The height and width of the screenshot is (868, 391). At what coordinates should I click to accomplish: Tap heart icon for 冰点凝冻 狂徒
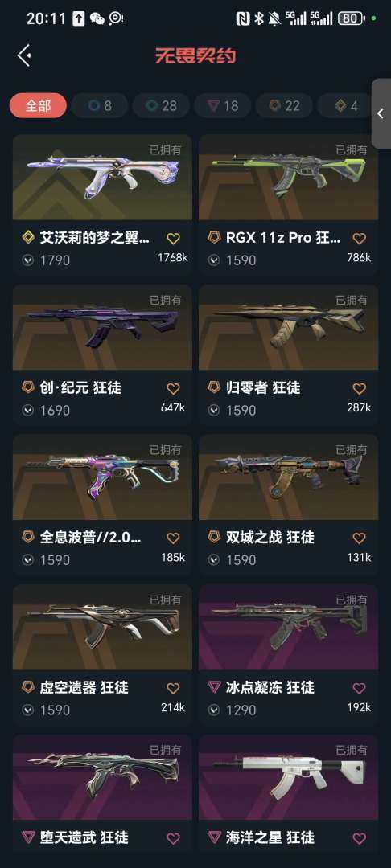pyautogui.click(x=360, y=688)
